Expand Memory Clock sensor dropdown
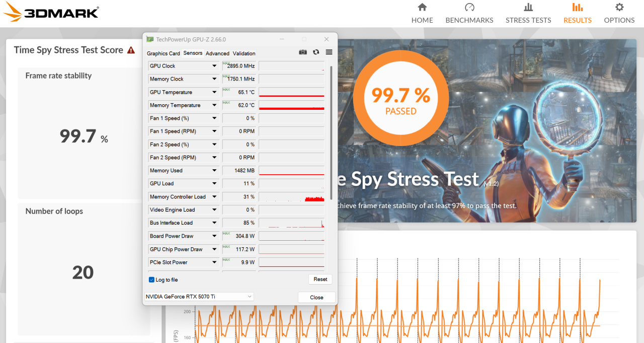 point(214,79)
